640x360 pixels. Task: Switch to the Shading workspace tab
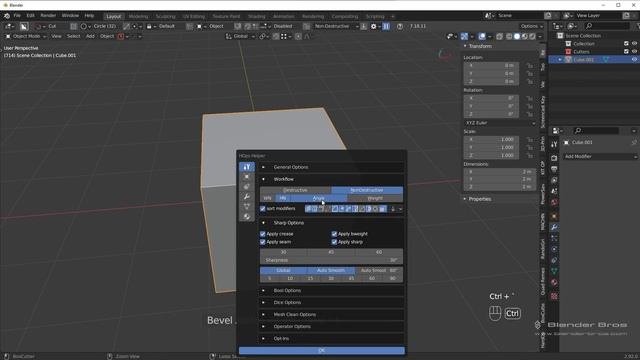point(257,16)
